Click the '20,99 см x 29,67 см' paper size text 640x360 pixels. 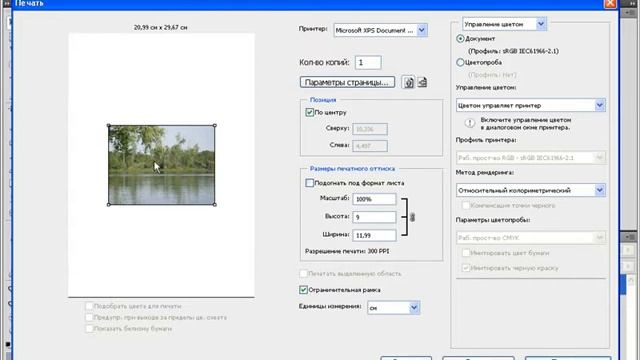click(160, 27)
